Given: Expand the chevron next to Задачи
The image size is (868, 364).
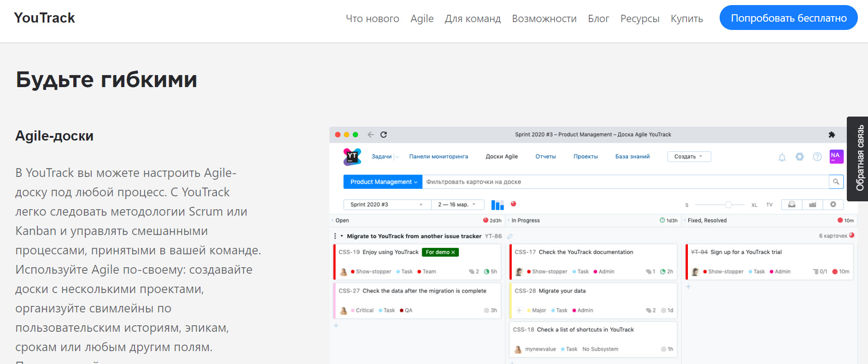Looking at the screenshot, I should point(397,157).
